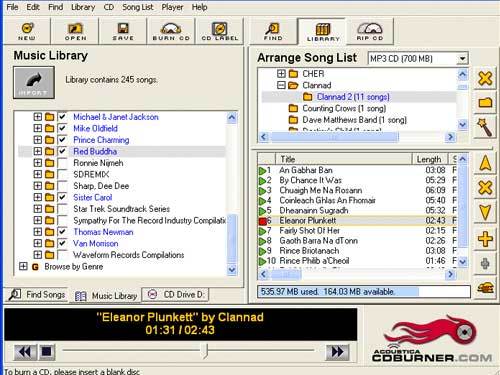Expand Star Trek Soundtrack Series node

tap(38, 209)
